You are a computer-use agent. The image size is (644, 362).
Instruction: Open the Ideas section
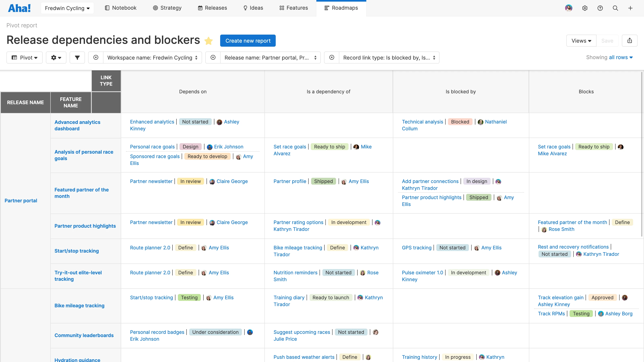coord(253,8)
